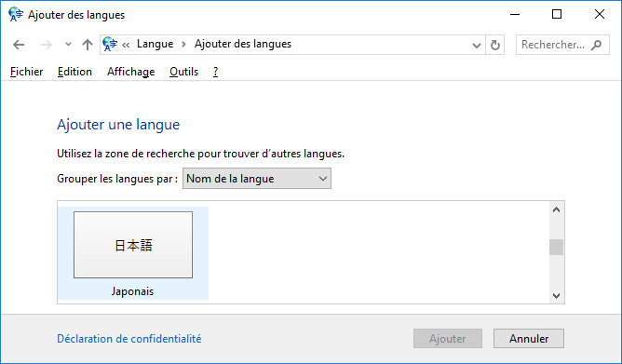Click the Annuler button
Image resolution: width=622 pixels, height=364 pixels.
[x=528, y=339]
